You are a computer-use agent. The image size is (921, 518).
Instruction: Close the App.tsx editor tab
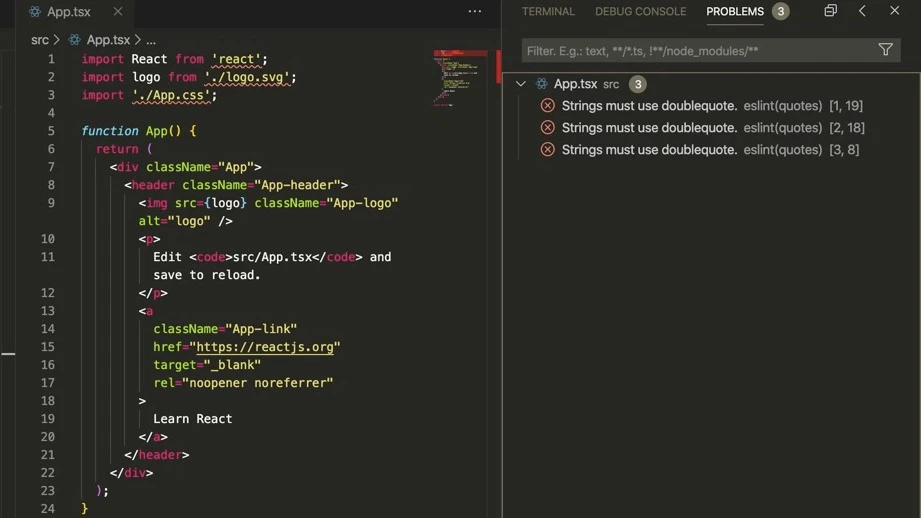click(x=118, y=11)
